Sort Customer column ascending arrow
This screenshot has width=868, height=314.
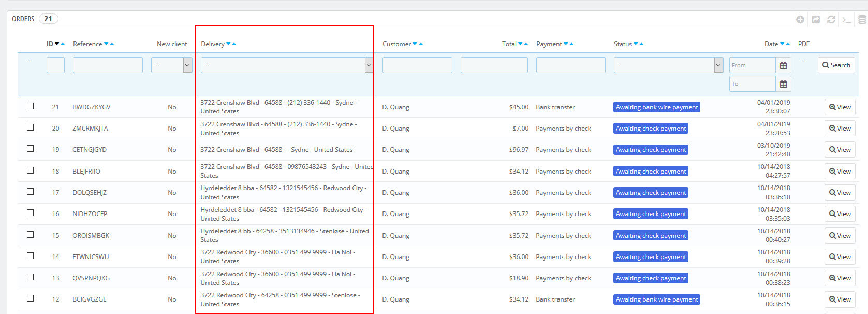pos(421,44)
